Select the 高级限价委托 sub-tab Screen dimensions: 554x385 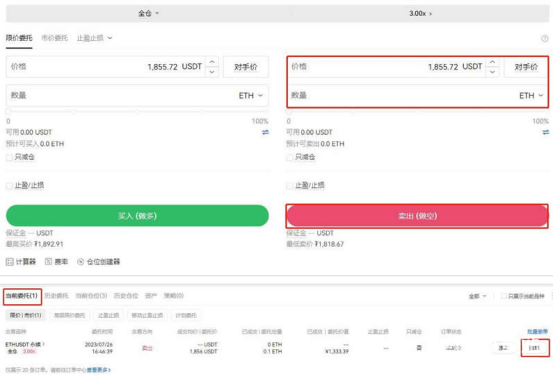[x=70, y=315]
